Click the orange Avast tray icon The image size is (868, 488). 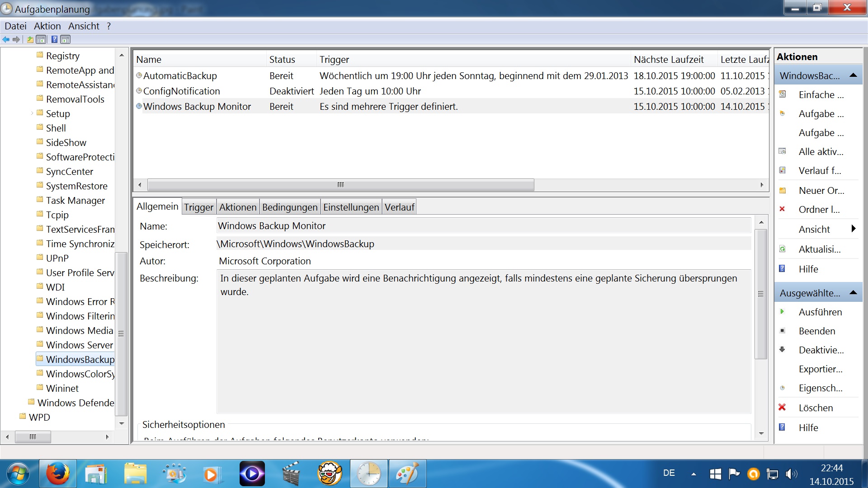pyautogui.click(x=754, y=474)
